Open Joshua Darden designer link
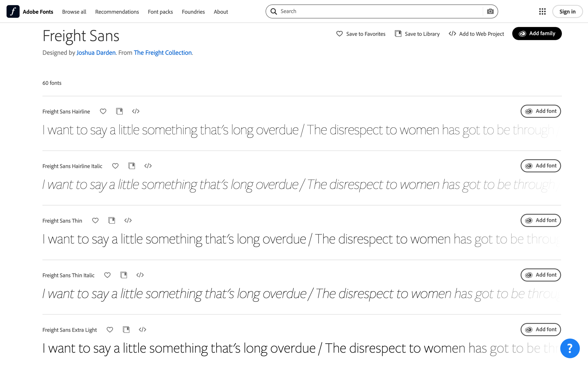The image size is (588, 368). pyautogui.click(x=96, y=53)
